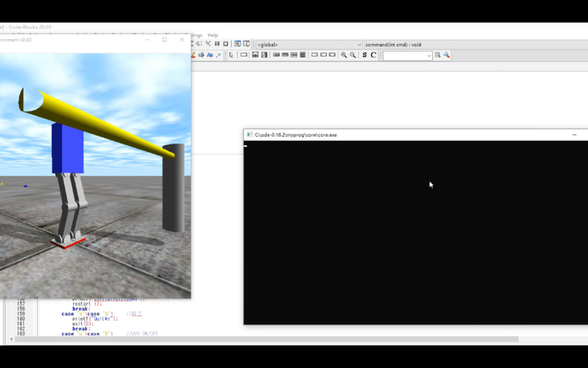Open the <global> scope dropdown
Screen dimensions: 588x368
309,45
